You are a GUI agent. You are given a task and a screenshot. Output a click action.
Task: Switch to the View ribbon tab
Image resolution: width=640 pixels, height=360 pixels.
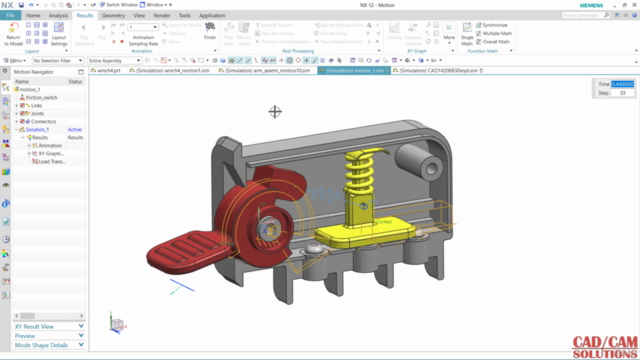click(x=139, y=16)
